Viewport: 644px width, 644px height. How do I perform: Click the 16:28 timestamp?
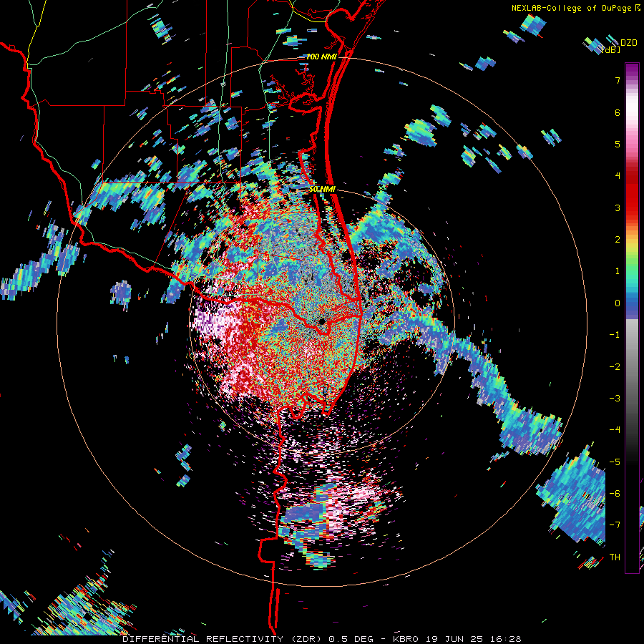[x=507, y=639]
